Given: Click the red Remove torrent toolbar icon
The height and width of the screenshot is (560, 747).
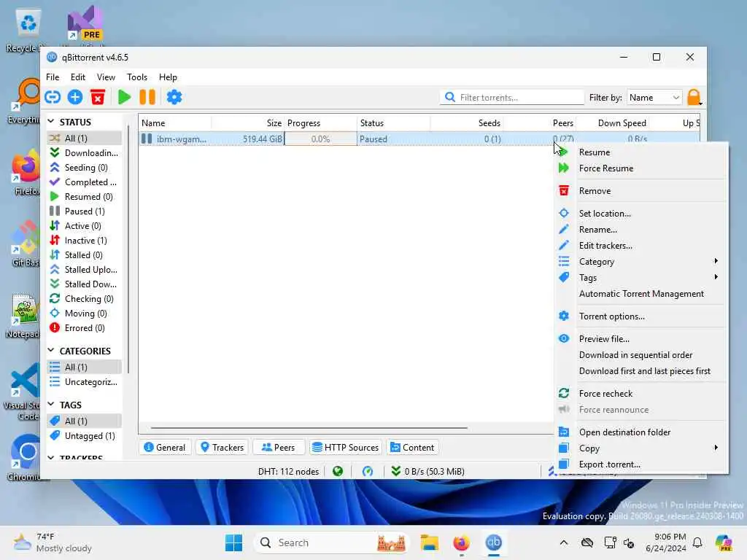Looking at the screenshot, I should click(98, 97).
